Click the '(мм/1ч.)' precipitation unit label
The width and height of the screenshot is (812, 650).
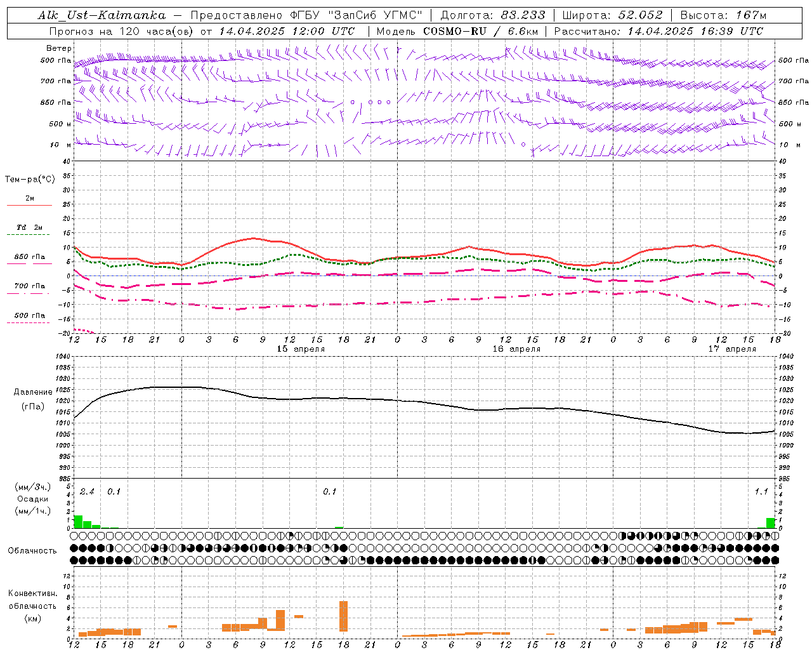click(33, 511)
